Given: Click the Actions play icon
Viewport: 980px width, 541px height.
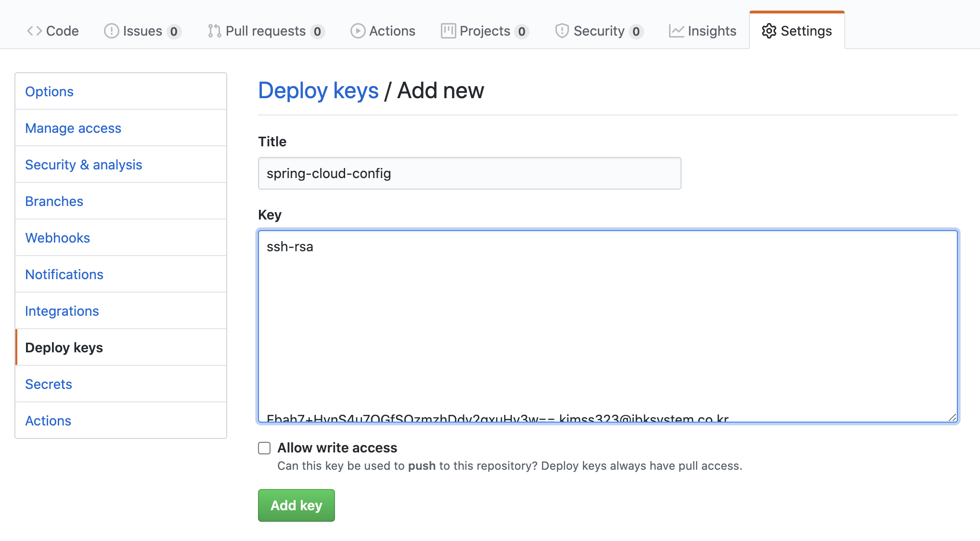Looking at the screenshot, I should 358,31.
